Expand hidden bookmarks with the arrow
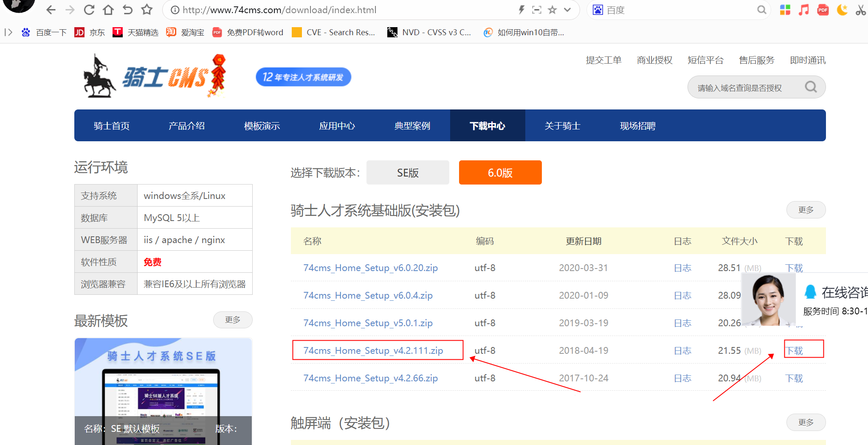The height and width of the screenshot is (445, 868). point(8,32)
